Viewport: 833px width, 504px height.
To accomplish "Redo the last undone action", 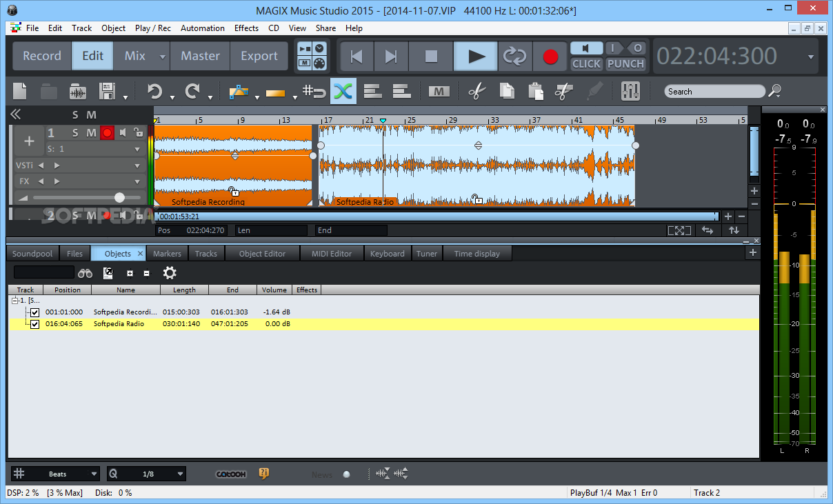I will coord(193,91).
